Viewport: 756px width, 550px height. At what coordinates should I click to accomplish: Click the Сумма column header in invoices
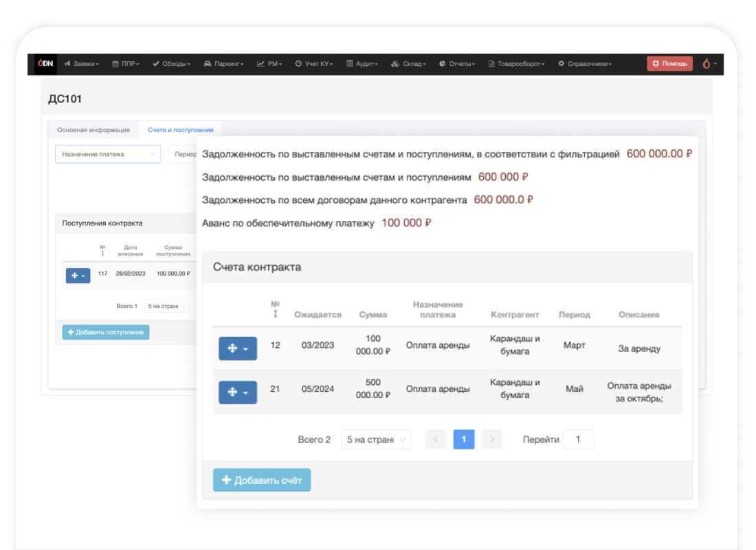(x=373, y=315)
